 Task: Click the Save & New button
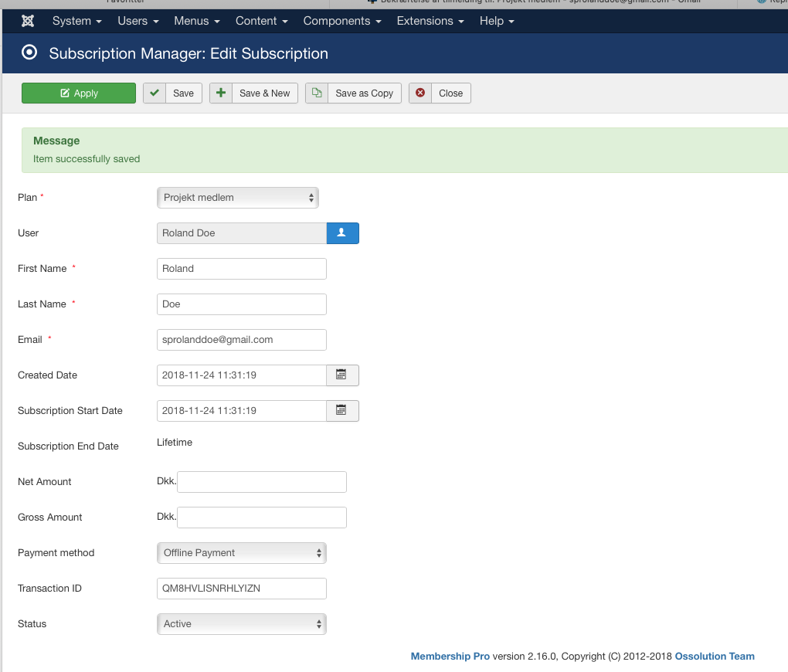coord(253,93)
